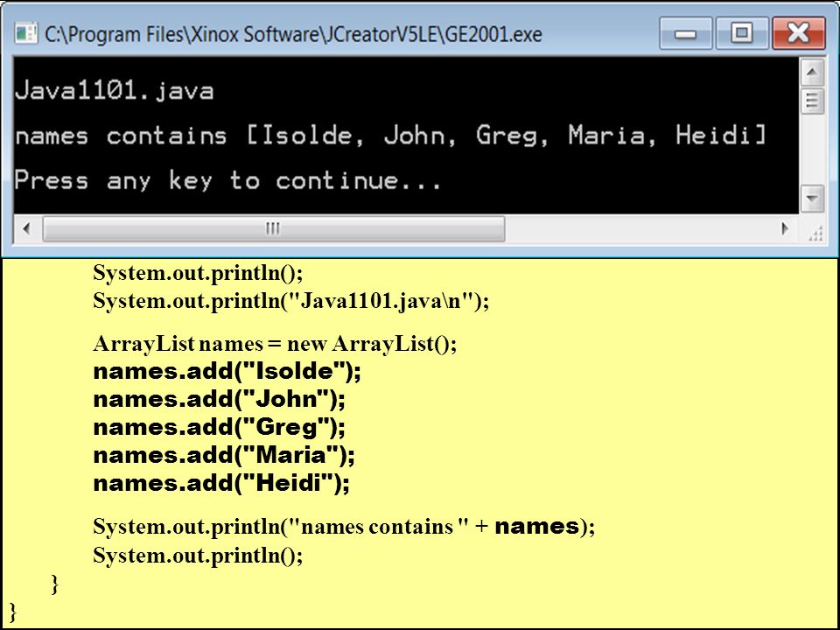The height and width of the screenshot is (630, 840).
Task: Click the code line names.add("Greg");
Action: [x=219, y=428]
